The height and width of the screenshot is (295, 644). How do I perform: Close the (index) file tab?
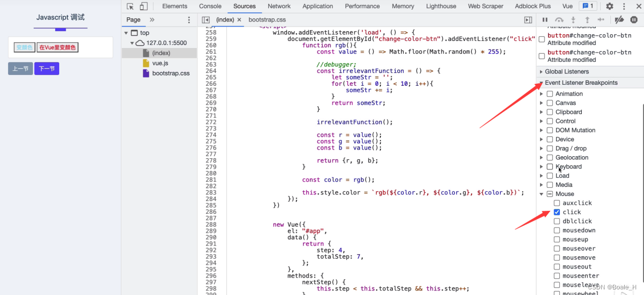239,20
